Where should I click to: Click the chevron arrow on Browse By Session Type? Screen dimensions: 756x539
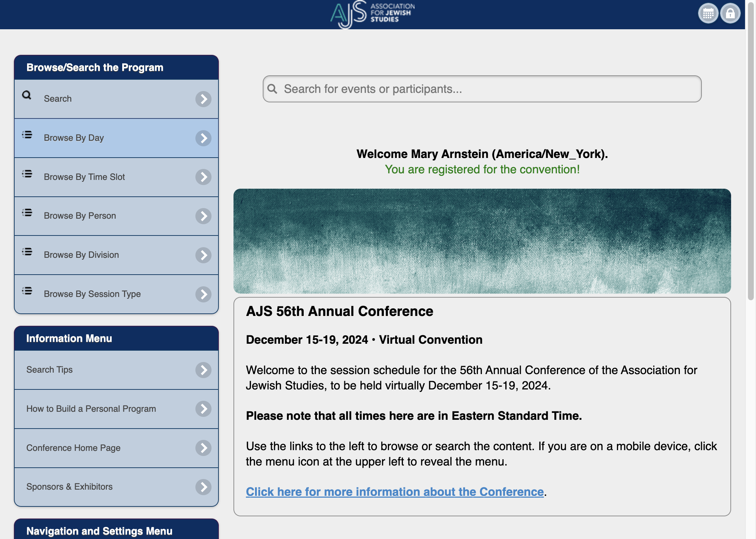[x=203, y=294]
